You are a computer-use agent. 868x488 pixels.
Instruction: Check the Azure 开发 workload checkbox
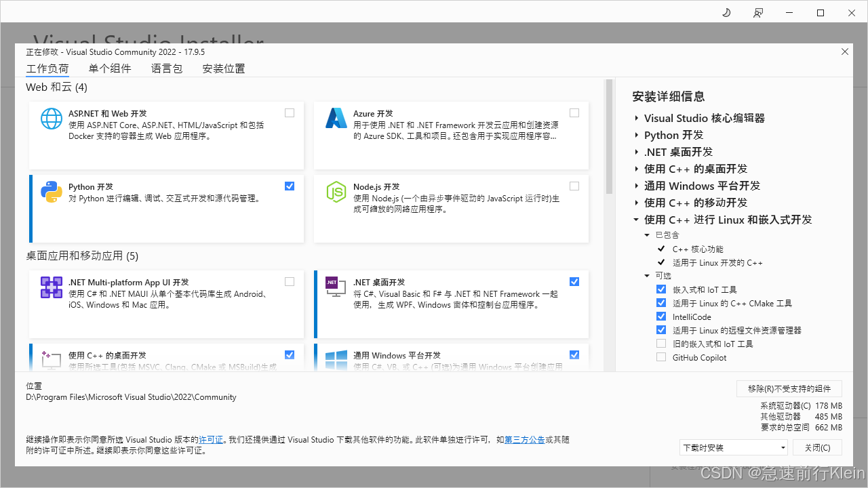point(574,113)
